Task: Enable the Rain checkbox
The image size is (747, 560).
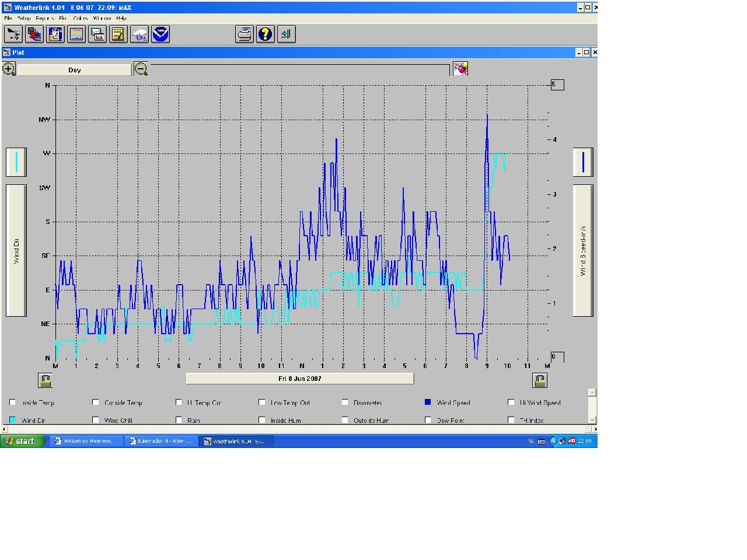Action: (x=179, y=419)
